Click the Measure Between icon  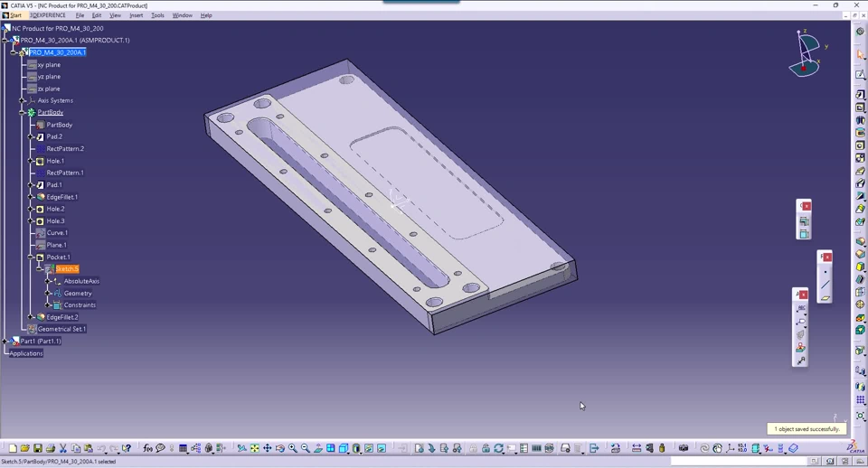pos(636,448)
